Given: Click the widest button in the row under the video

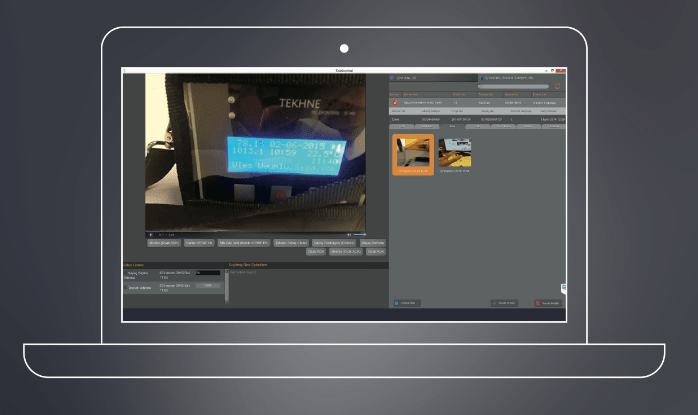Looking at the screenshot, I should (x=244, y=243).
